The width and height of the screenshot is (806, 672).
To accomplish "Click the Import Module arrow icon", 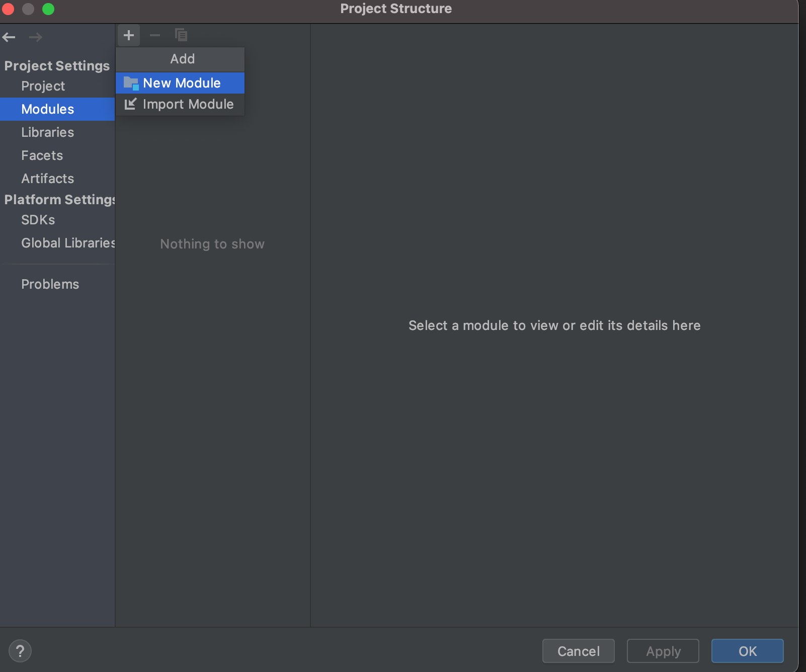I will (130, 104).
